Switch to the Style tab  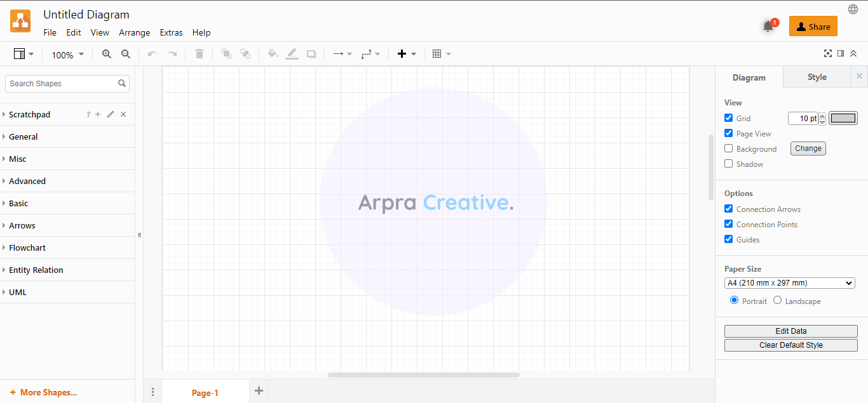pos(817,77)
